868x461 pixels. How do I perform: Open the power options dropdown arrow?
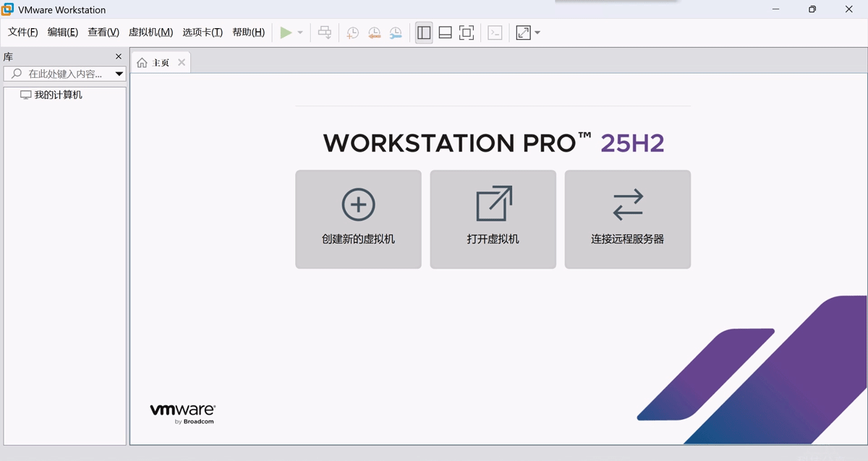(300, 33)
